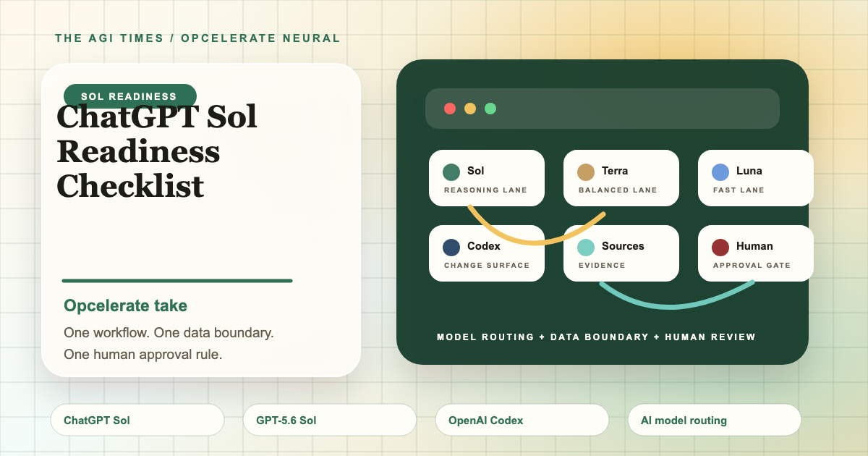
Task: Click 'One human approval rule.' text
Action: 142,355
